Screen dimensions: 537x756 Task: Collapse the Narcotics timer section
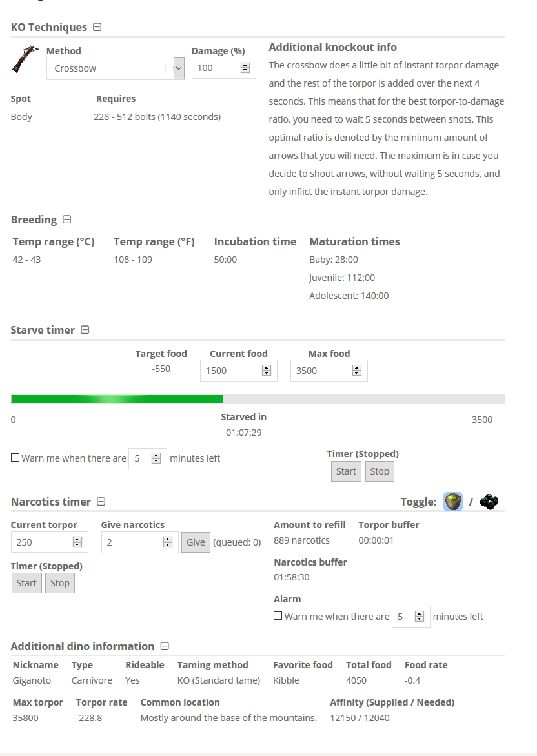pyautogui.click(x=101, y=502)
